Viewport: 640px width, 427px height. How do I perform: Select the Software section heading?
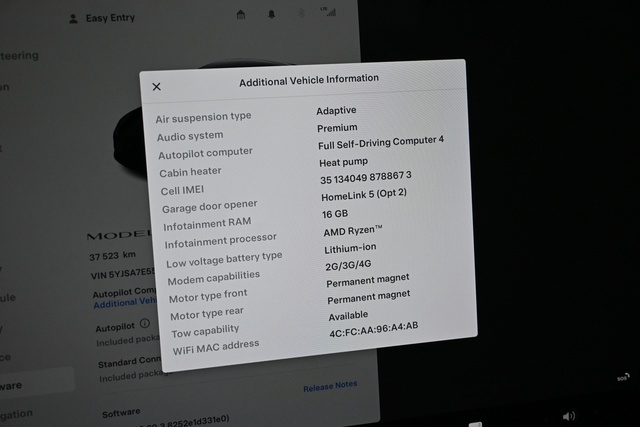pos(121,413)
